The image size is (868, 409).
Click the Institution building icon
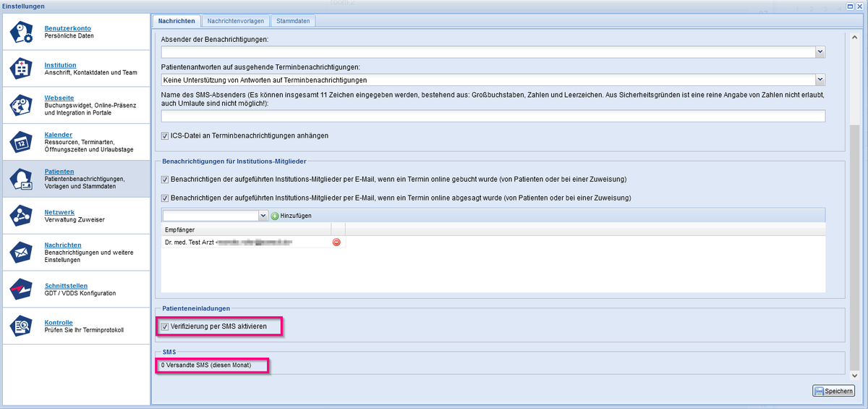point(22,69)
